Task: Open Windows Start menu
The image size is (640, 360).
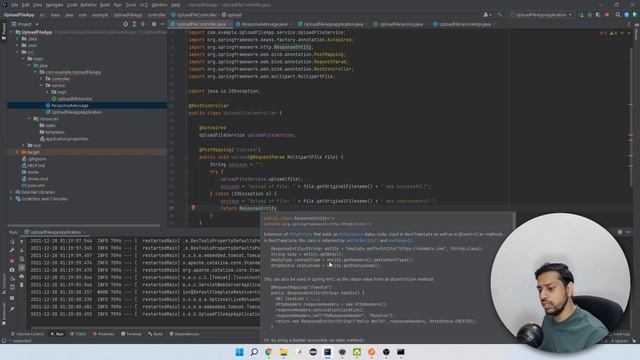Action: [x=240, y=352]
